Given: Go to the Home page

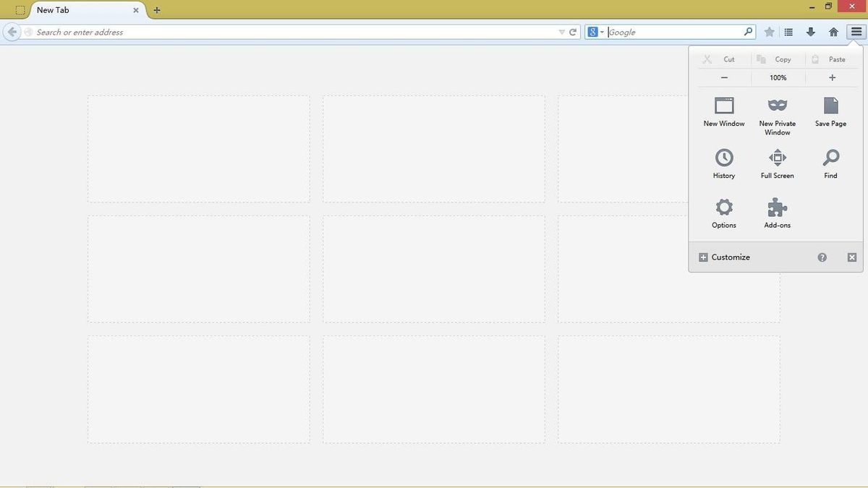Looking at the screenshot, I should click(833, 32).
